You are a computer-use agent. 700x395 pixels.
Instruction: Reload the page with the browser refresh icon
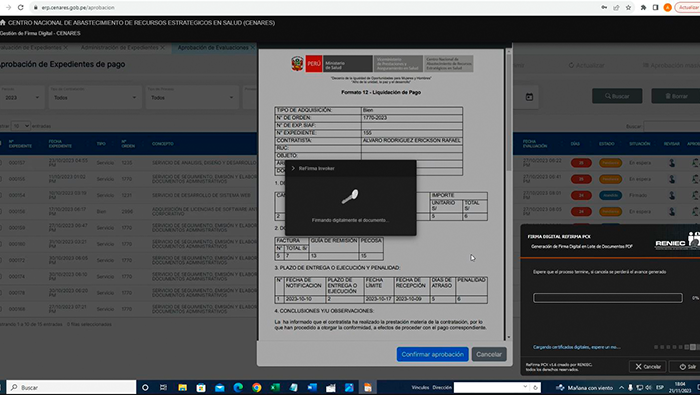pos(21,7)
